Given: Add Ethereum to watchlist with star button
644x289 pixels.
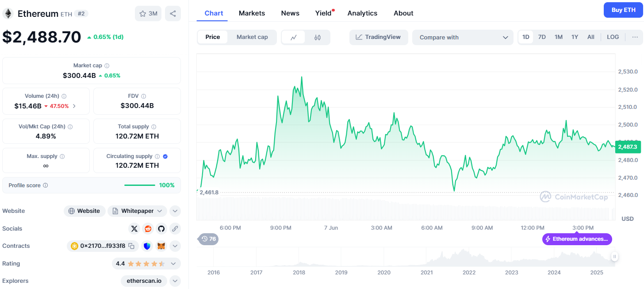Looking at the screenshot, I should (x=148, y=14).
